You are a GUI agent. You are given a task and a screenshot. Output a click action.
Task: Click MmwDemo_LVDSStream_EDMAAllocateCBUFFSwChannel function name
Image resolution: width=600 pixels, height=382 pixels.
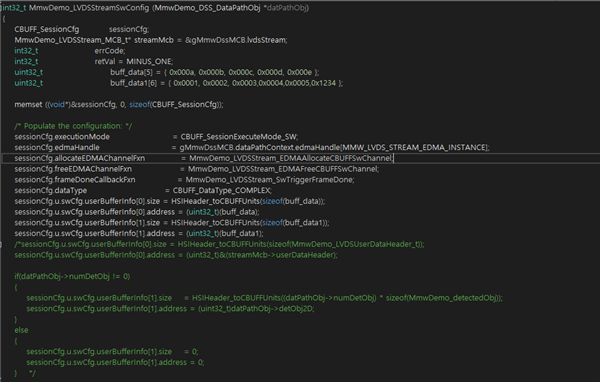point(290,158)
